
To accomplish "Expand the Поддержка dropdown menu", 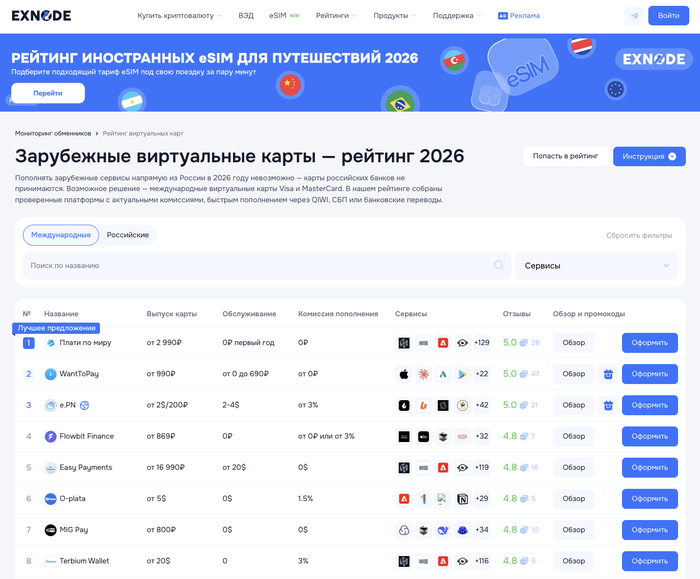I will pos(456,16).
